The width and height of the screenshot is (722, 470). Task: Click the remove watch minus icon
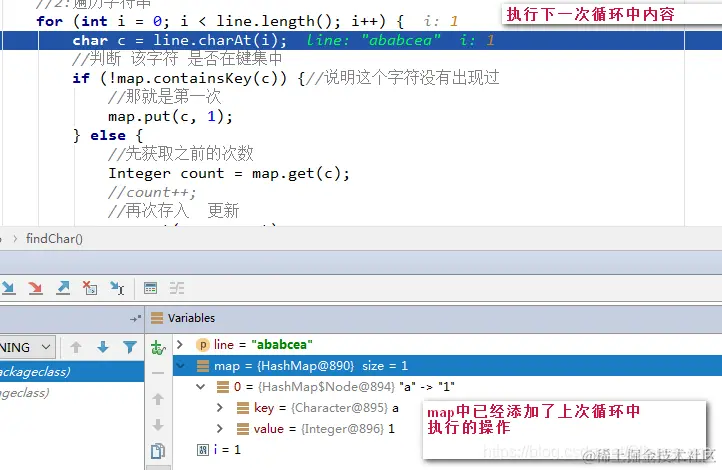pos(158,373)
